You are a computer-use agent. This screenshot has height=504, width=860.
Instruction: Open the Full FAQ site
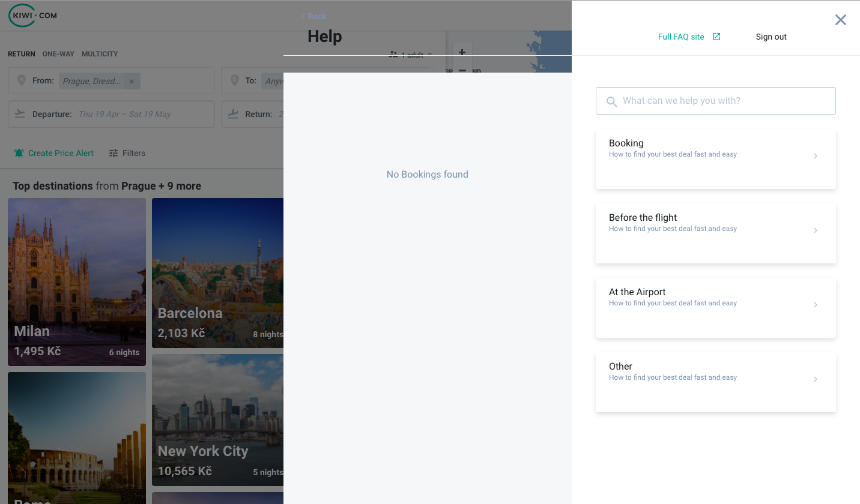(681, 37)
